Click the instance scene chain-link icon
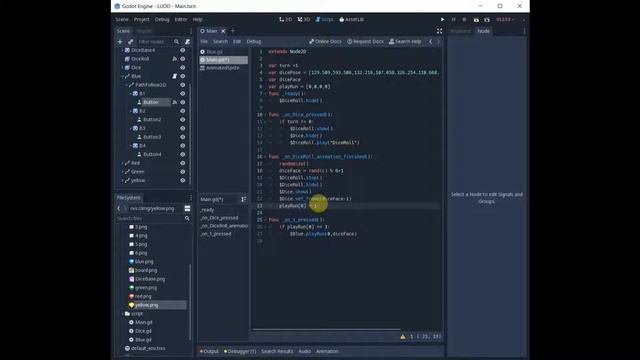Viewport: 640px width, 360px height. [131, 42]
